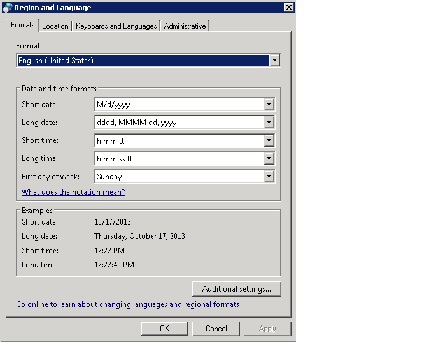Click the 'What does the notation mean?' link
The height and width of the screenshot is (360, 433).
(73, 192)
